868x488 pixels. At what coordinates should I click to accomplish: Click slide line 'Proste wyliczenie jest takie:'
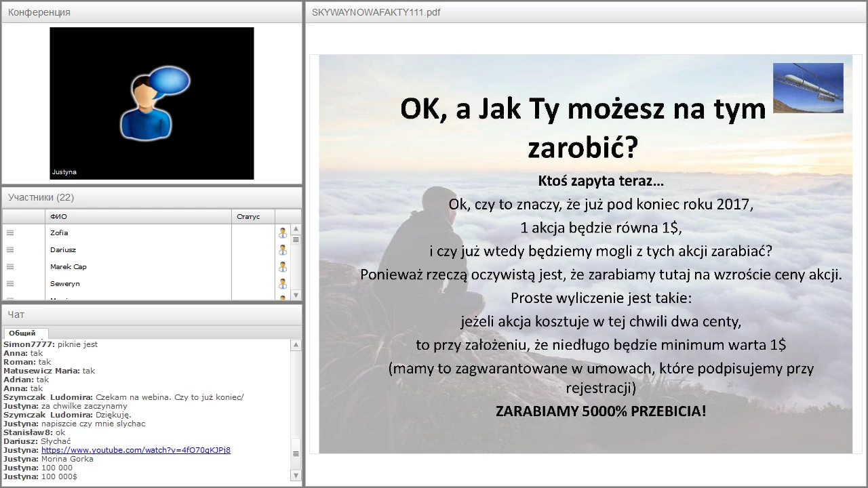[x=601, y=298]
